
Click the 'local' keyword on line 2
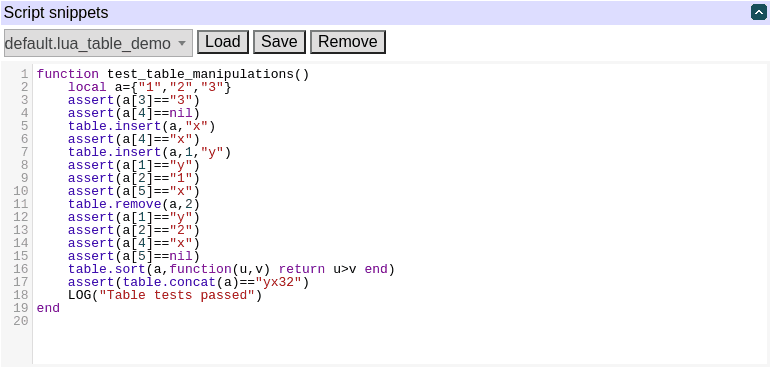pyautogui.click(x=87, y=87)
